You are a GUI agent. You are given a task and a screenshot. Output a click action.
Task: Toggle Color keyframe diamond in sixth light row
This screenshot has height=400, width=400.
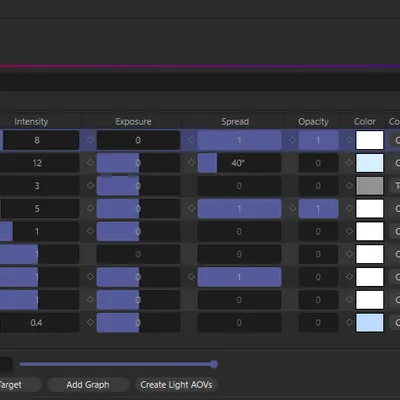click(x=349, y=254)
